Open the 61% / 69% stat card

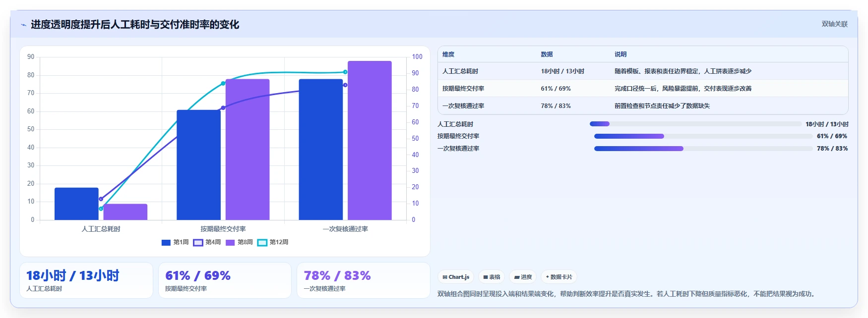(225, 280)
